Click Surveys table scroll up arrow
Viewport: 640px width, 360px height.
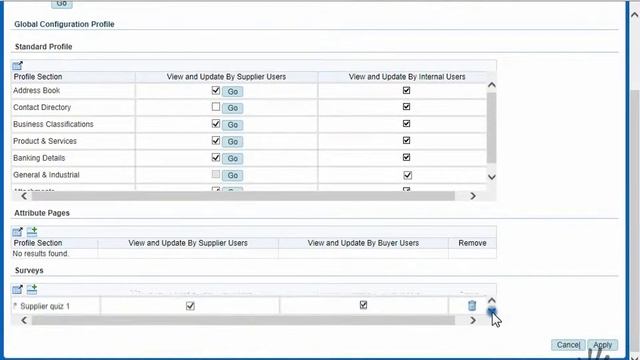[492, 301]
